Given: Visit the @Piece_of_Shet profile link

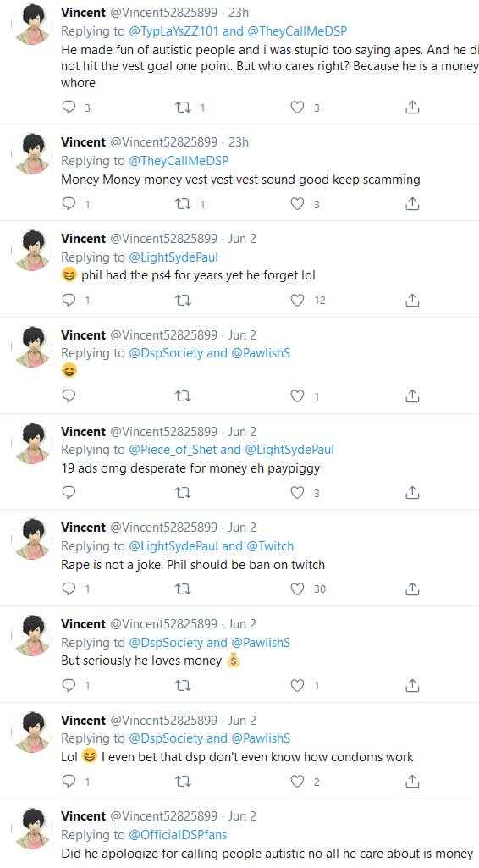Looking at the screenshot, I should [x=173, y=450].
